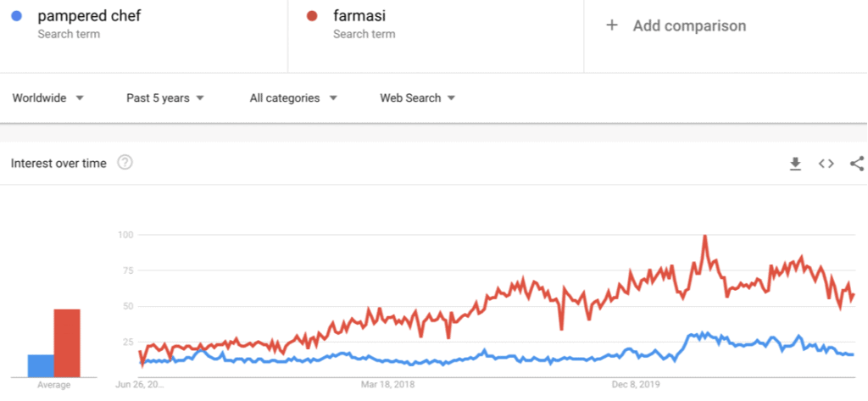Download the Interest over time data

[795, 164]
